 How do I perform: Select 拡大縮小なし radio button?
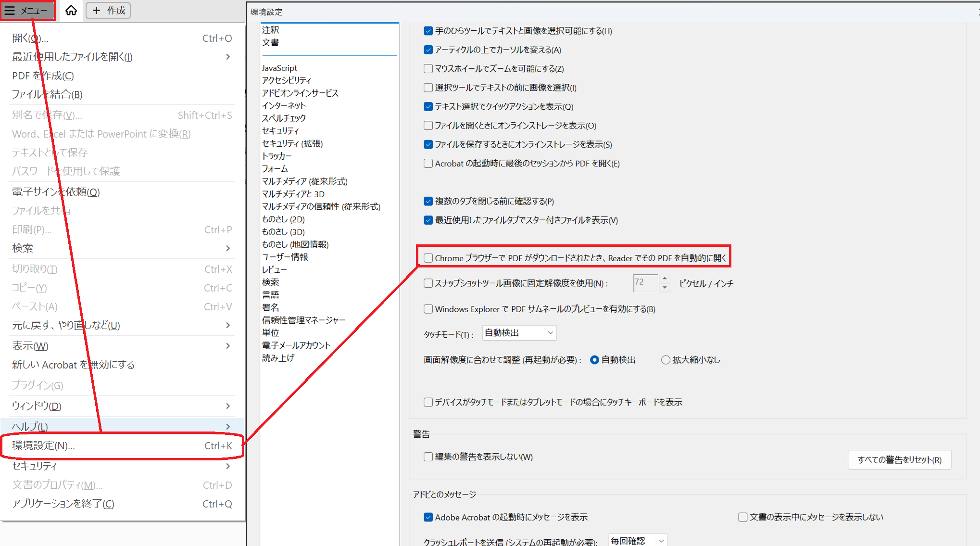[x=666, y=360]
